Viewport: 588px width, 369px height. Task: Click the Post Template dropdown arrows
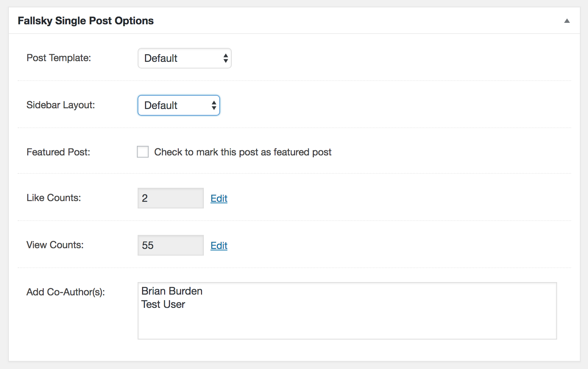[x=225, y=58]
